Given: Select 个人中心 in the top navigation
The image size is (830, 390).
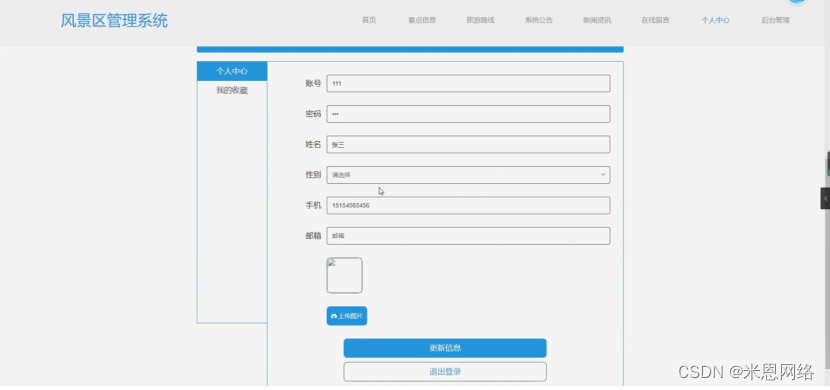Looking at the screenshot, I should tap(716, 21).
